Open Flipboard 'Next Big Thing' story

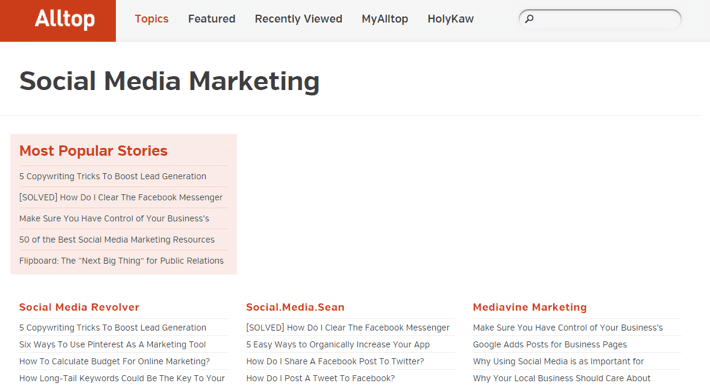pyautogui.click(x=121, y=261)
